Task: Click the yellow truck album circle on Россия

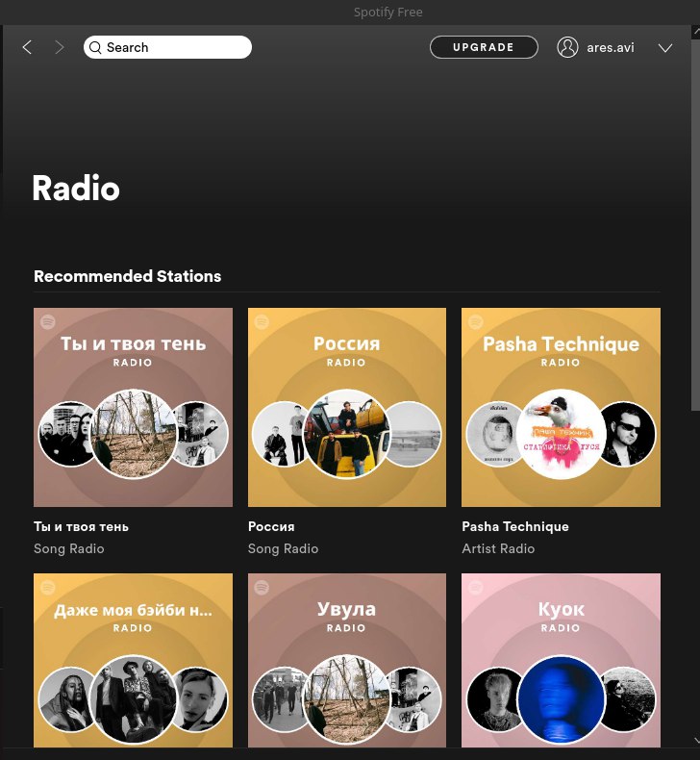Action: coord(347,434)
